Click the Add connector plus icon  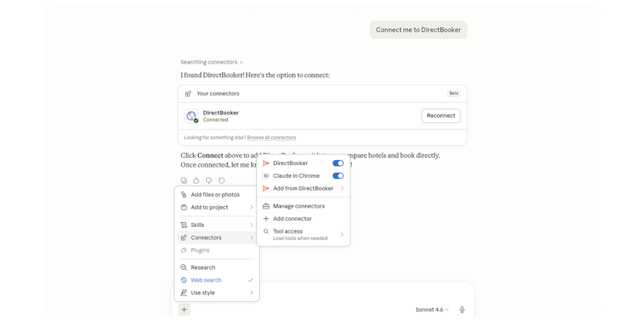pyautogui.click(x=266, y=219)
